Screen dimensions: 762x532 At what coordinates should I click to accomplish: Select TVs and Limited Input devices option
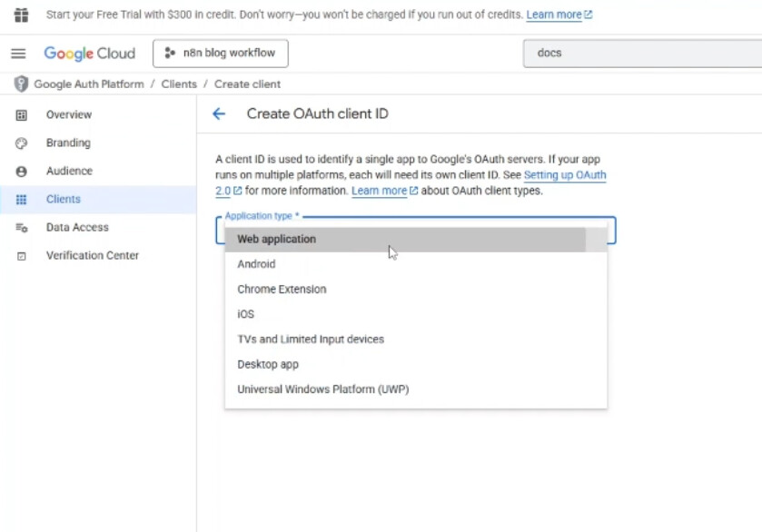coord(416,340)
